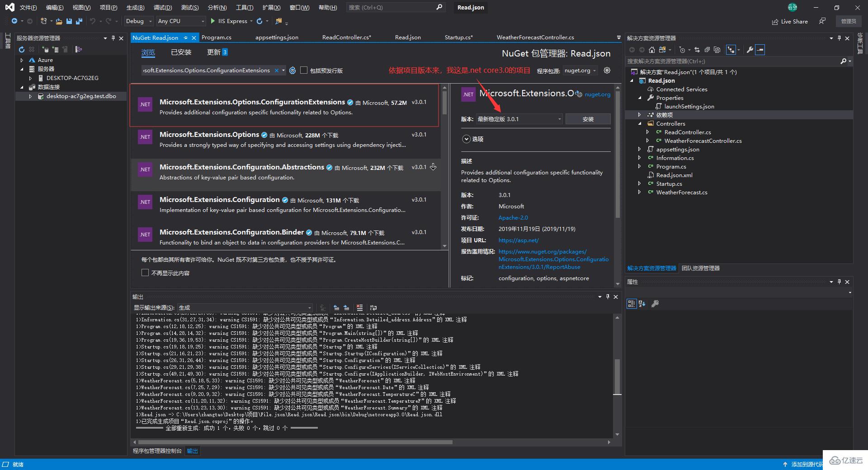Switch to the Startup.cs tab
The height and width of the screenshot is (470, 868).
(458, 38)
